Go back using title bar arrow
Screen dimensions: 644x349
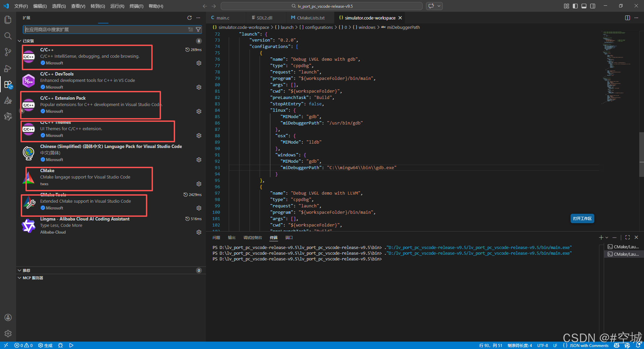(205, 6)
